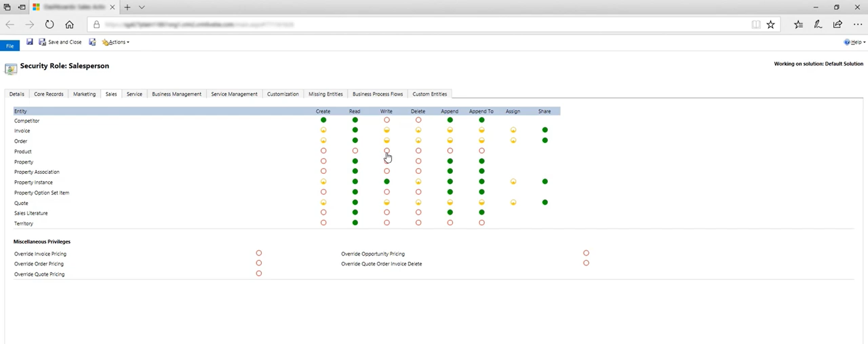Click the Save disk icon
The image size is (868, 344).
click(x=30, y=42)
